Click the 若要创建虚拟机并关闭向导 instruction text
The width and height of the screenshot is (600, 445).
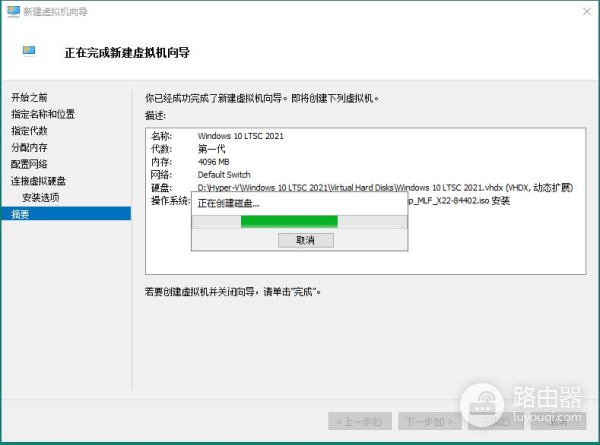[233, 292]
